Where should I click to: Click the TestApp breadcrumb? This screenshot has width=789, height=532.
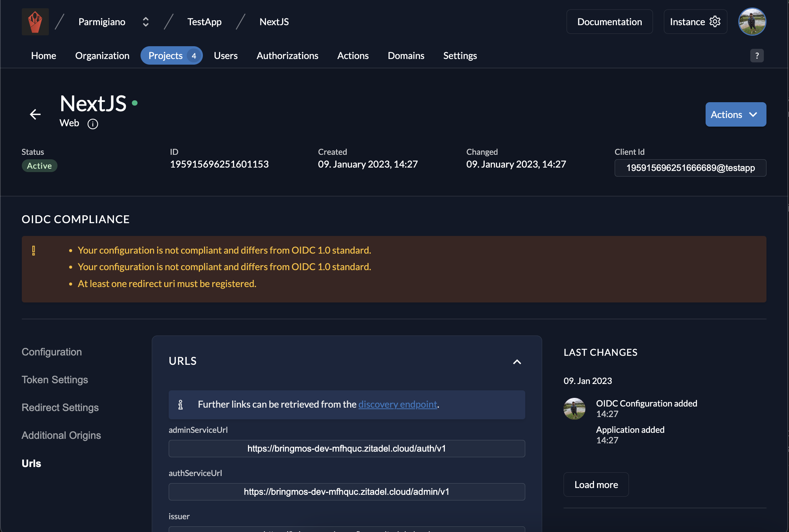[204, 22]
